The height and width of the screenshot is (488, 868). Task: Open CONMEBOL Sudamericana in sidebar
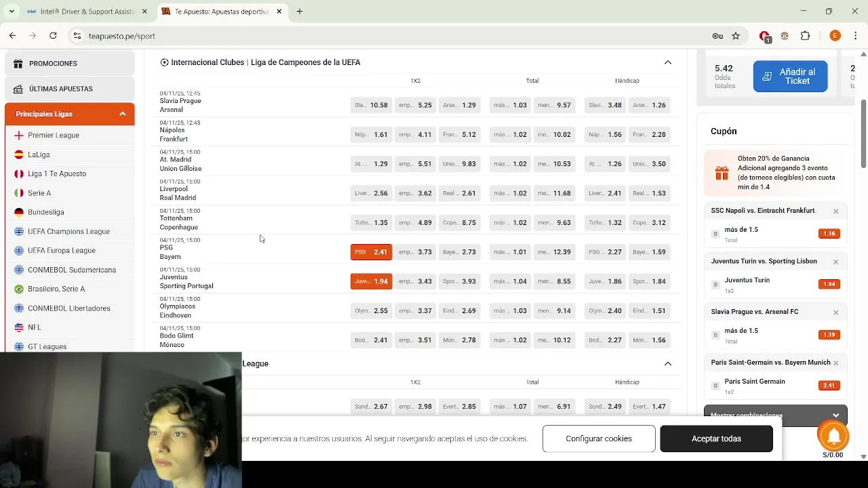click(x=72, y=270)
